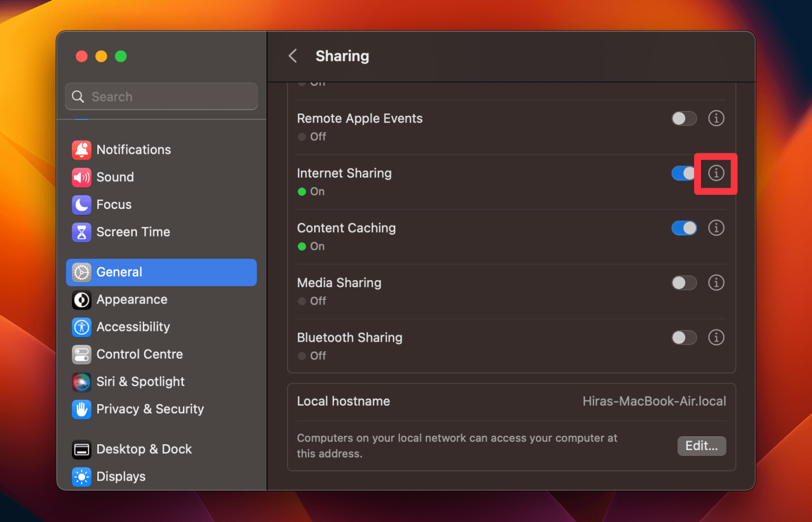Turn on Bluetooth Sharing
Viewport: 812px width, 522px height.
point(684,337)
